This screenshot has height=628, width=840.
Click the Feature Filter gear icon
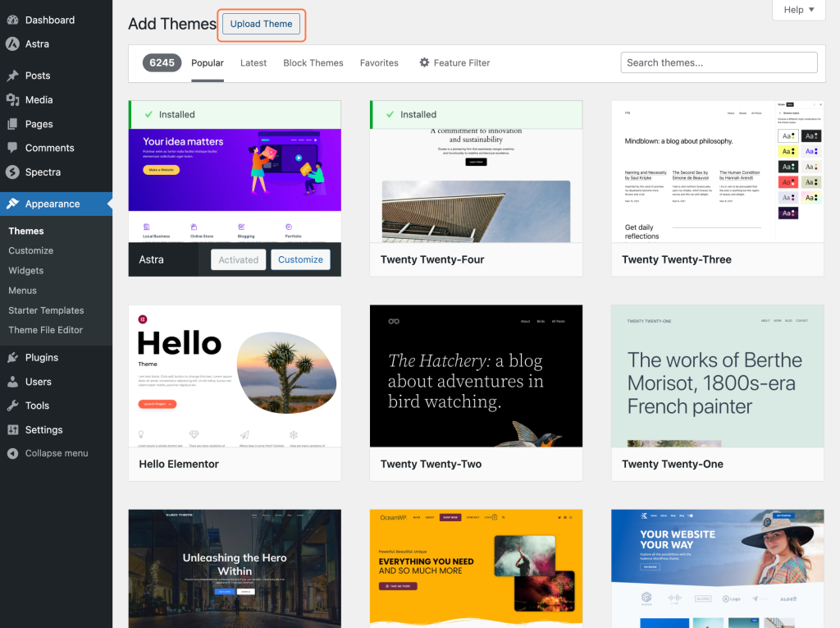(424, 62)
